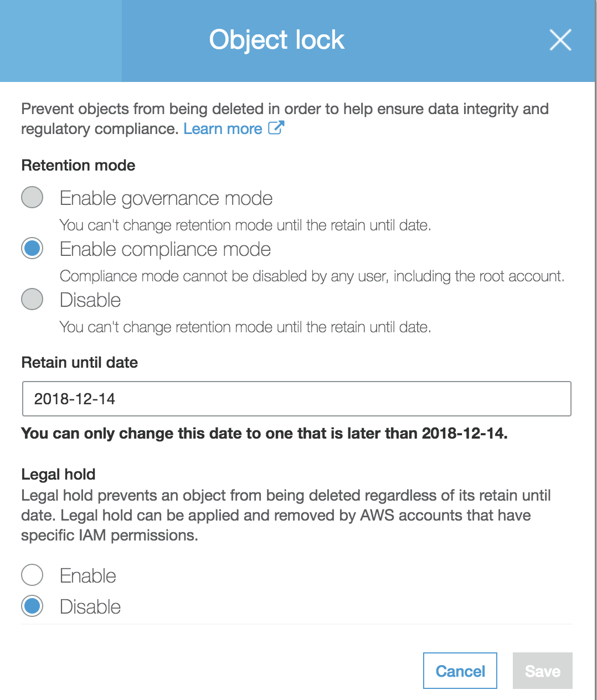
Task: Click the Learn more link
Action: tap(223, 128)
